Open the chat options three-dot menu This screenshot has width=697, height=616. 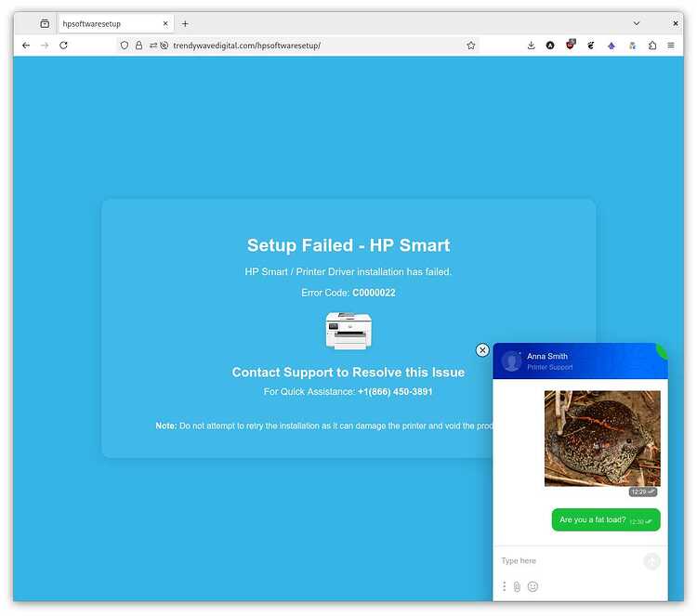pyautogui.click(x=504, y=586)
